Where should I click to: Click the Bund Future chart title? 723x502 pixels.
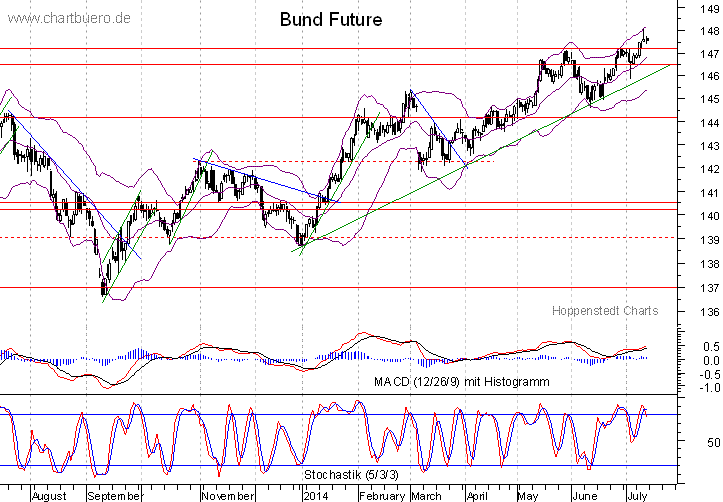click(x=330, y=20)
